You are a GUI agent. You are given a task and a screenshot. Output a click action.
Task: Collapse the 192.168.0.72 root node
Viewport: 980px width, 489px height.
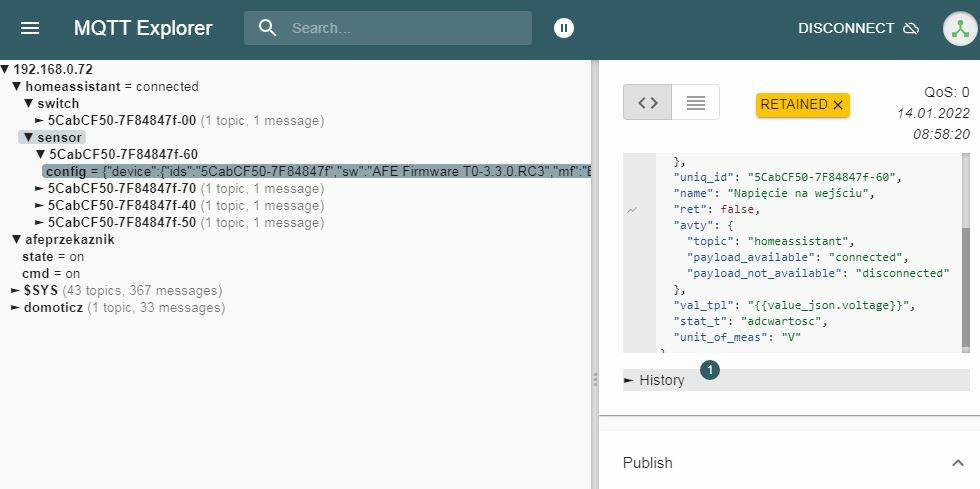[x=5, y=69]
